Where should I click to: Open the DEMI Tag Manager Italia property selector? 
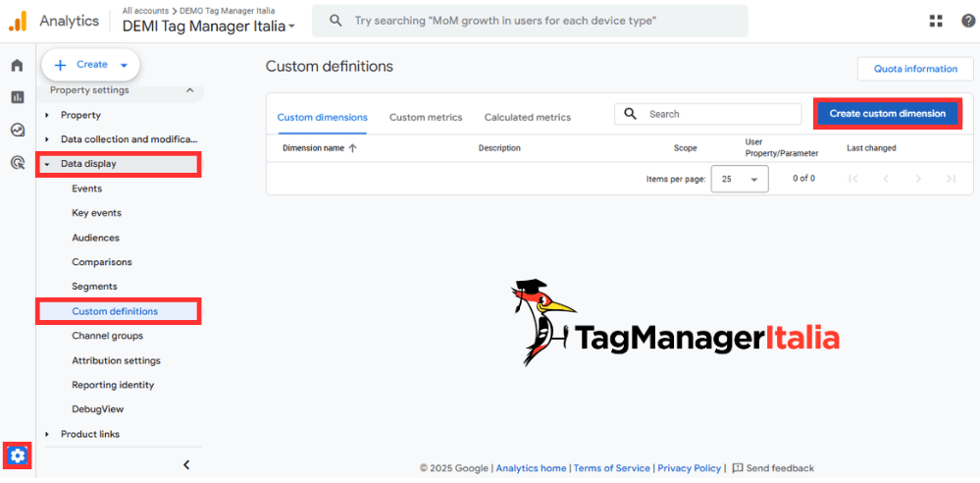(x=209, y=27)
